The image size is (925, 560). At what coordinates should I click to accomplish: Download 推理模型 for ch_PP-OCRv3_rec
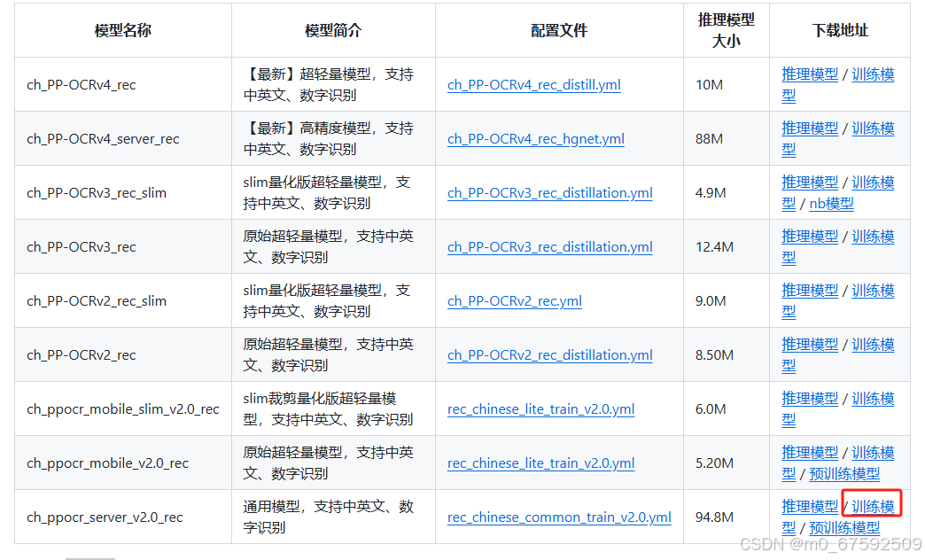pos(810,237)
